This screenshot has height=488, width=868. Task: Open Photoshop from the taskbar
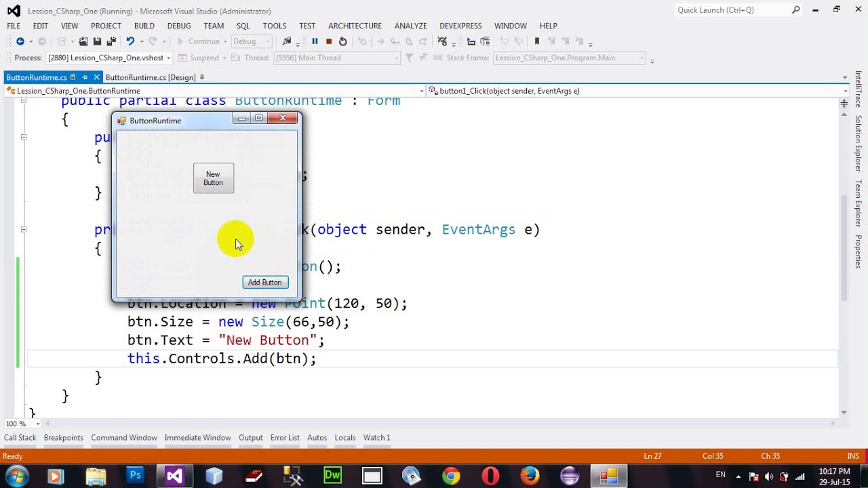coord(136,476)
